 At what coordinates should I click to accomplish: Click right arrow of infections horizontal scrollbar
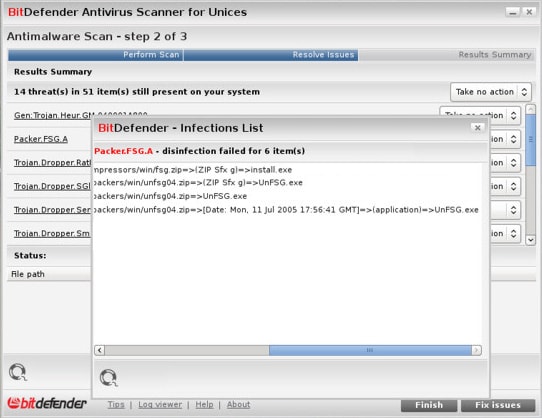point(476,350)
